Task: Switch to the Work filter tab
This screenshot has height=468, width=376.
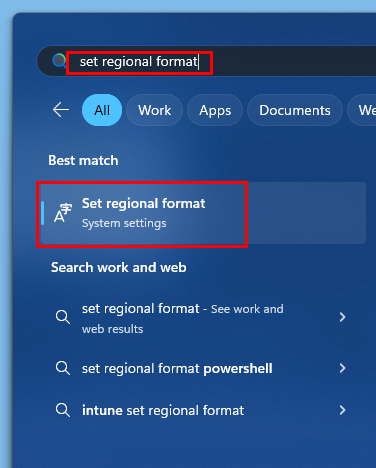Action: click(x=155, y=110)
